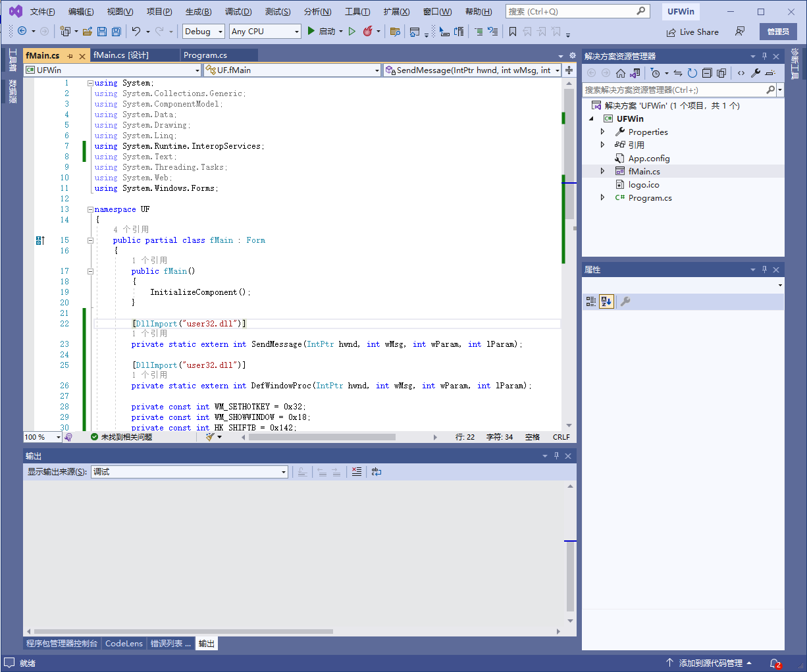This screenshot has height=672, width=807.
Task: Toggle auto-hide pin on the Output panel
Action: [x=556, y=455]
